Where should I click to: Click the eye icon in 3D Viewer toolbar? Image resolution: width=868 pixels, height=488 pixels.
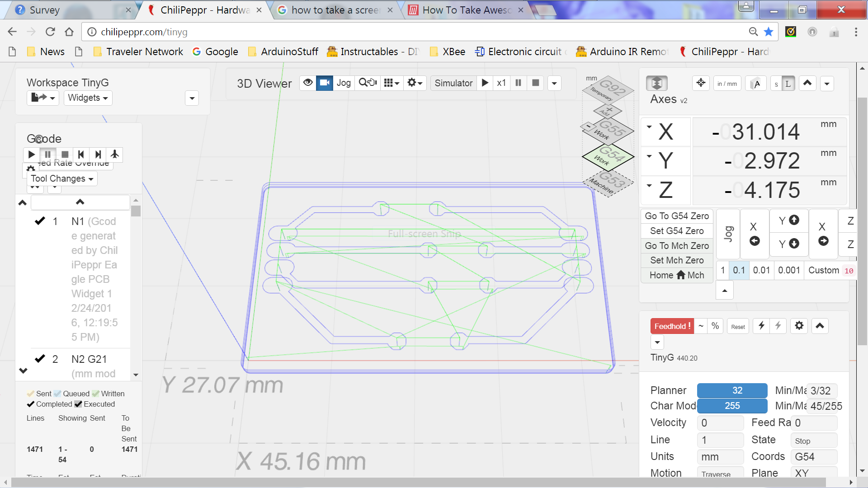click(x=308, y=83)
